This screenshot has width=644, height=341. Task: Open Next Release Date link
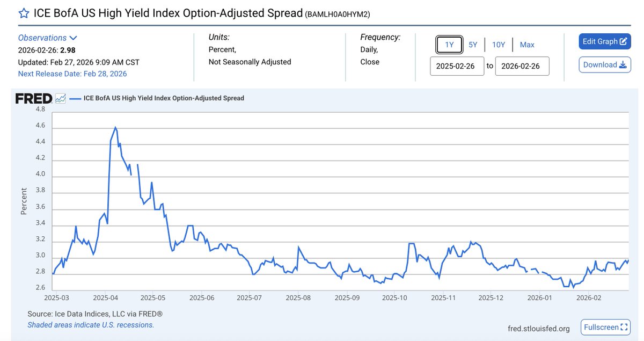point(72,74)
